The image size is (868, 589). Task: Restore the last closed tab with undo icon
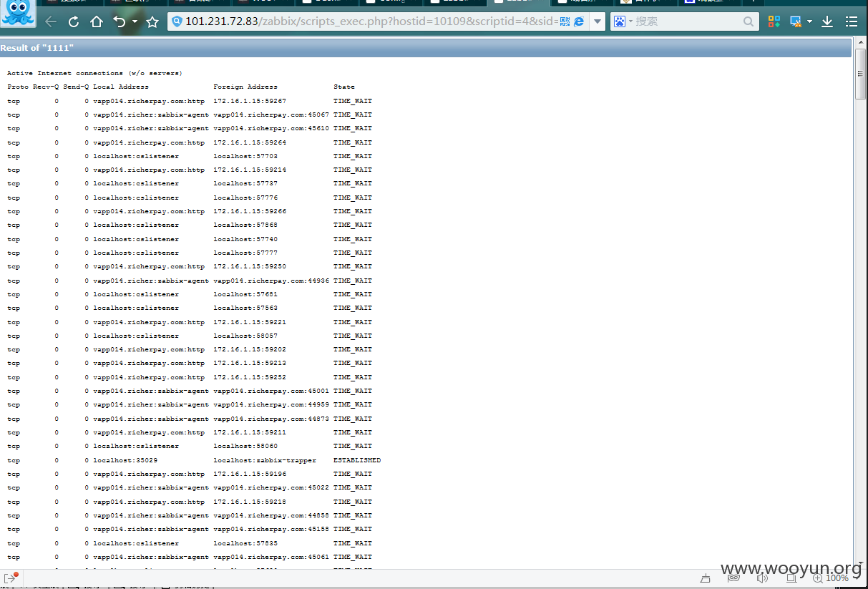[120, 22]
